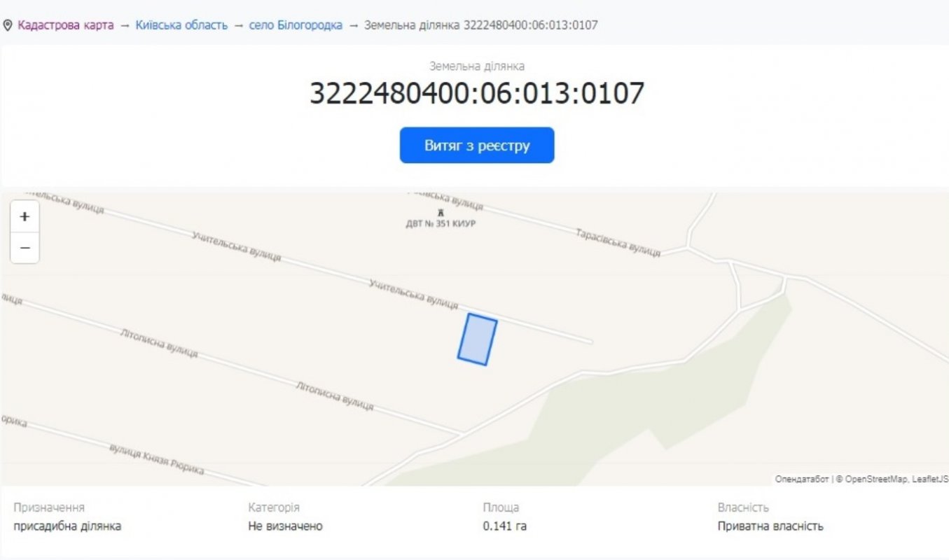Open the Опендатабот attribution link
The height and width of the screenshot is (560, 949).
[x=801, y=479]
